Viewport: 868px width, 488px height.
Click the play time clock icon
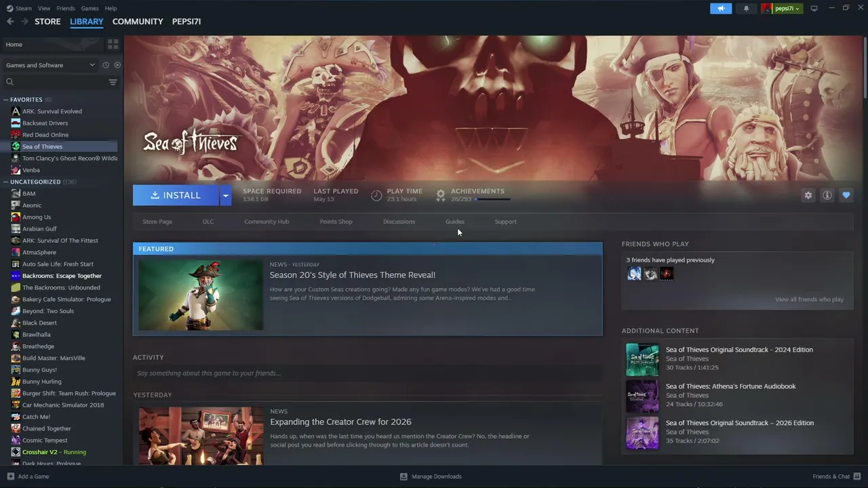pos(376,195)
